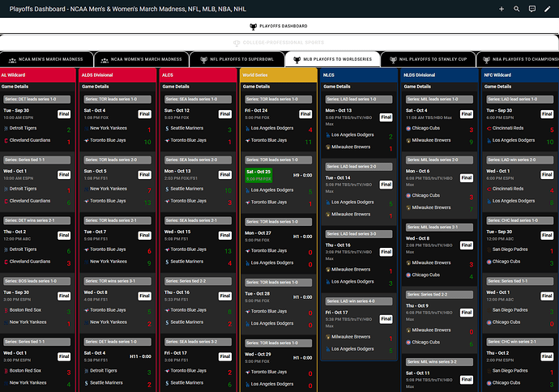The image size is (559, 392).
Task: Click 'Fri - Oct 17' date in ALCS column
Action: [x=176, y=353]
